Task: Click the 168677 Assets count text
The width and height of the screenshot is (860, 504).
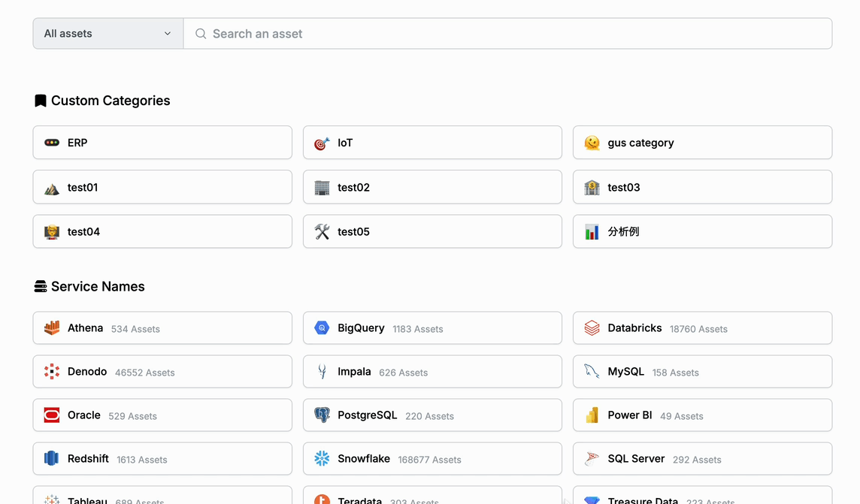Action: (429, 460)
